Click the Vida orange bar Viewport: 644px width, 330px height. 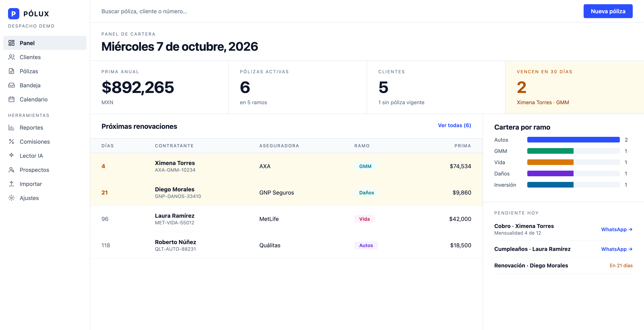(x=550, y=162)
